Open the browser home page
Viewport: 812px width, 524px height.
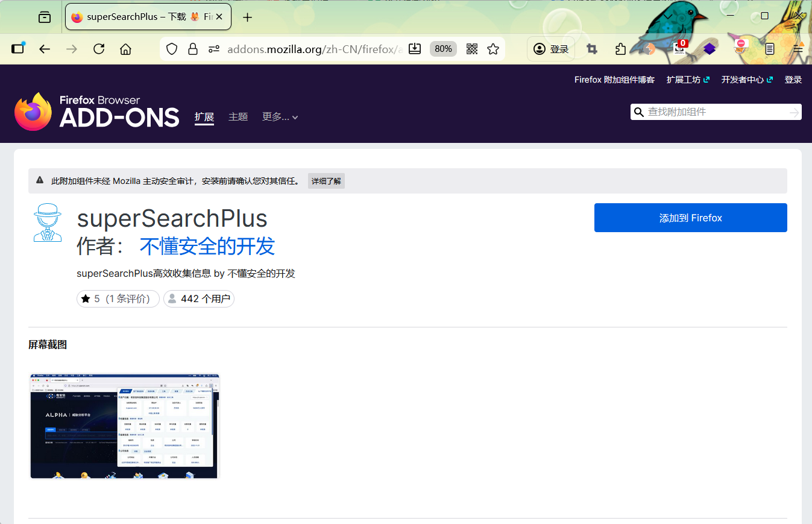coord(125,49)
